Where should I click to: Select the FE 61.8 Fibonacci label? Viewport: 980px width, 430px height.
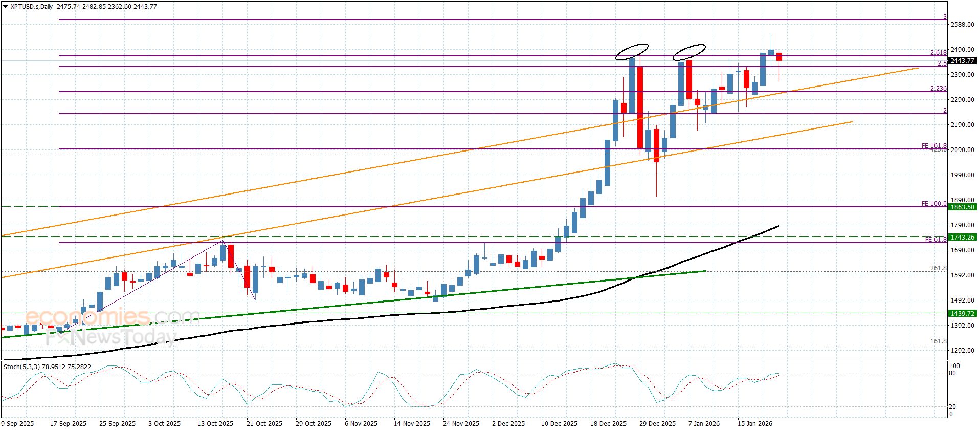(x=935, y=240)
